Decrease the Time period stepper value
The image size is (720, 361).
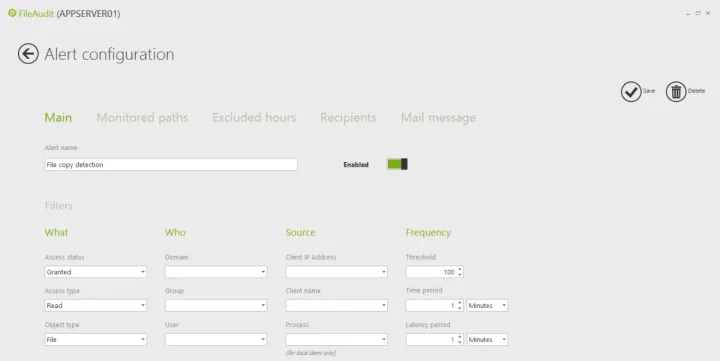click(x=460, y=308)
